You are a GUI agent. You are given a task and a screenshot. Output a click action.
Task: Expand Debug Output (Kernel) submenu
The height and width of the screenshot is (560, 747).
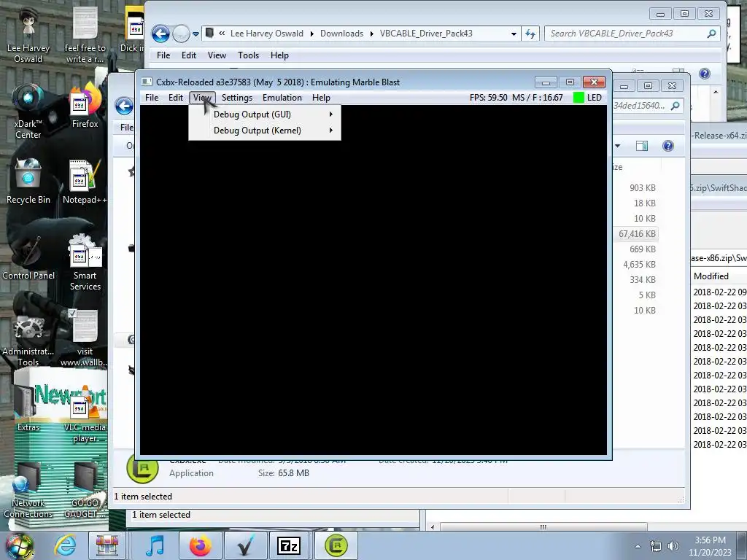click(x=265, y=131)
